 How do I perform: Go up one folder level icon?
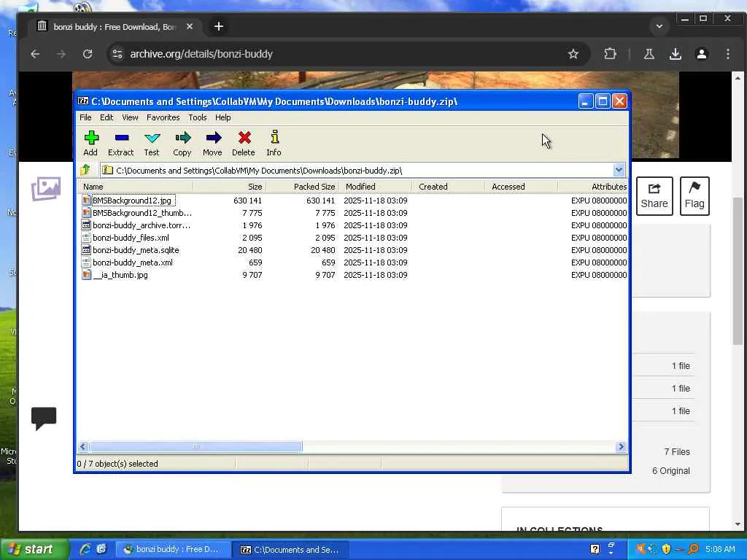(86, 170)
